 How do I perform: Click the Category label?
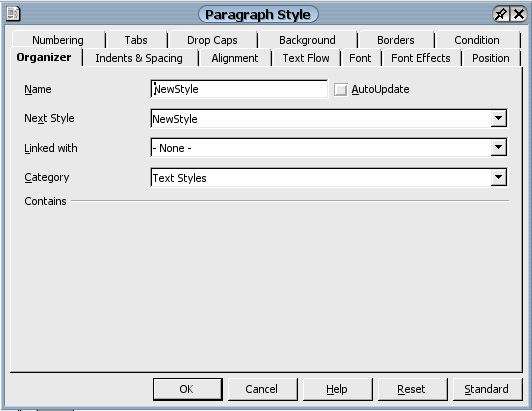click(x=46, y=178)
